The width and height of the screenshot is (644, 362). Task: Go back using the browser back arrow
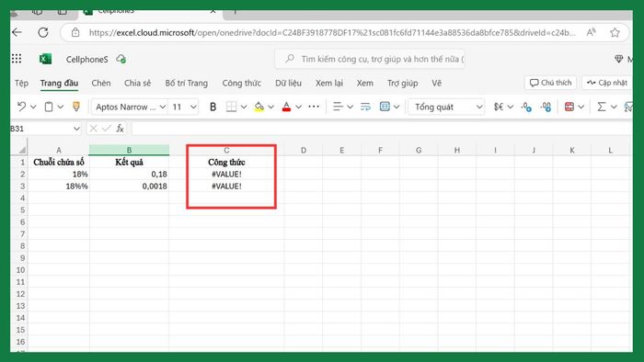pyautogui.click(x=17, y=32)
